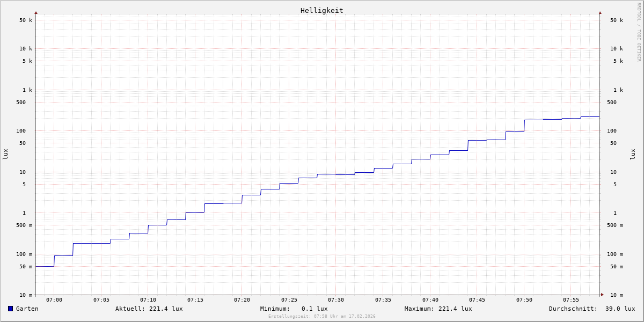Click the Helligkeit chart title
The height and width of the screenshot is (322, 644).
coord(321,10)
